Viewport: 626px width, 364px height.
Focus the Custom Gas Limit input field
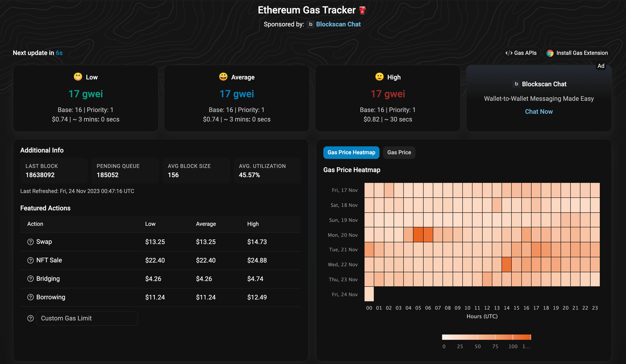(x=87, y=318)
